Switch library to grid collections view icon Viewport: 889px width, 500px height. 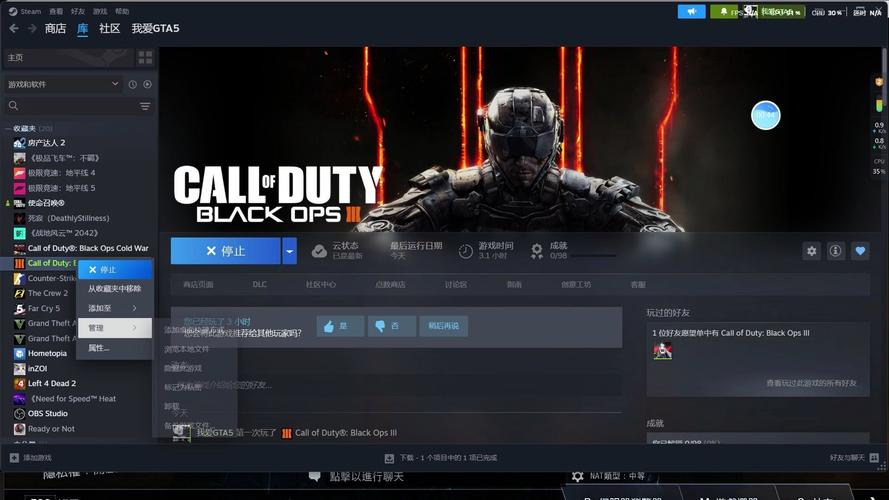[x=145, y=57]
